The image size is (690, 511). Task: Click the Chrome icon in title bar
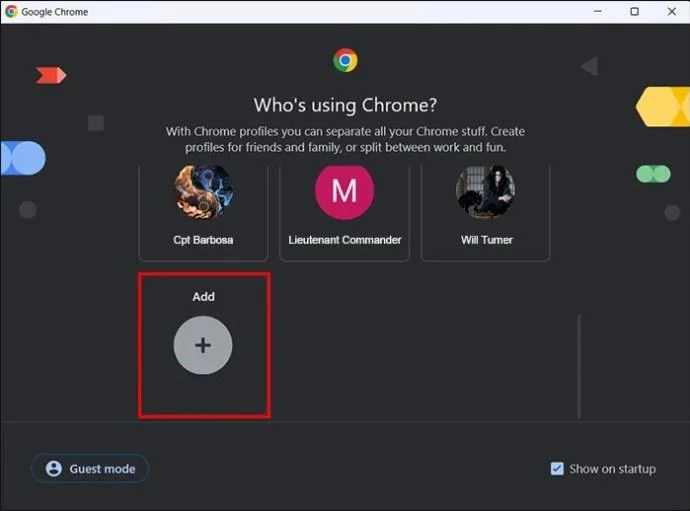pos(11,11)
